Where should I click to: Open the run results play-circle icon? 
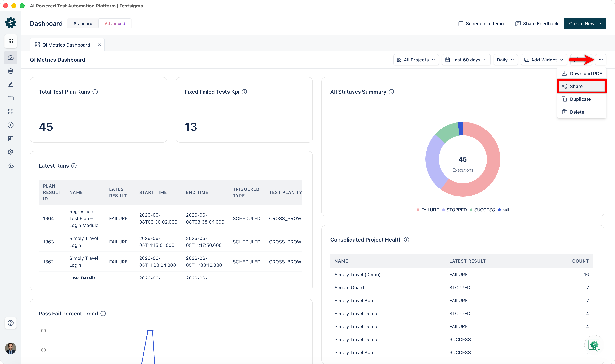point(10,125)
